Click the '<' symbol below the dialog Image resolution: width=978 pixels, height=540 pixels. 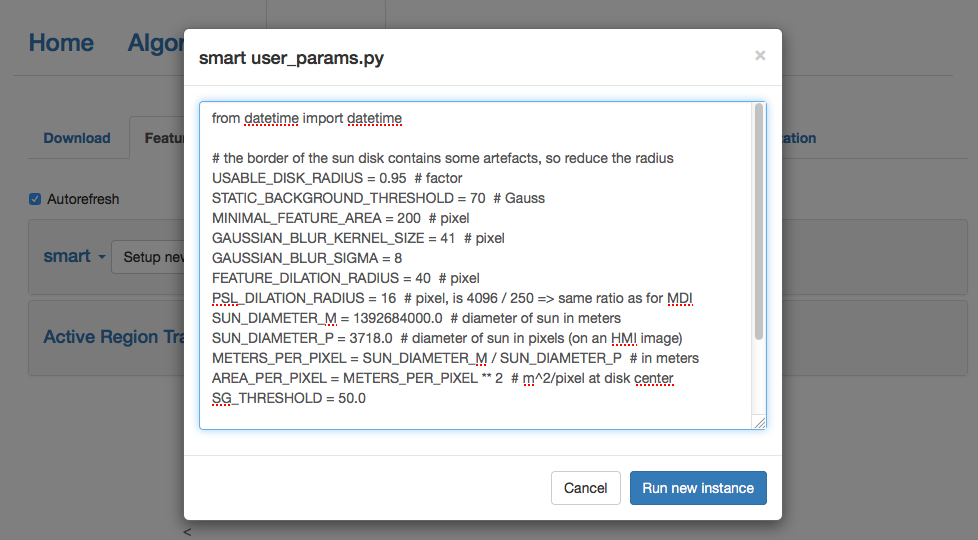click(x=187, y=532)
